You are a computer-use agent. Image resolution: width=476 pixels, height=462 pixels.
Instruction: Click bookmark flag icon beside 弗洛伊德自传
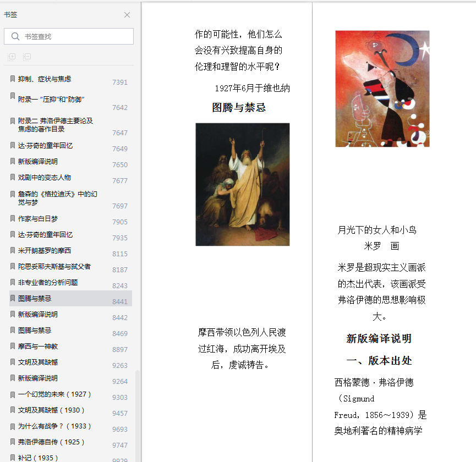13,442
